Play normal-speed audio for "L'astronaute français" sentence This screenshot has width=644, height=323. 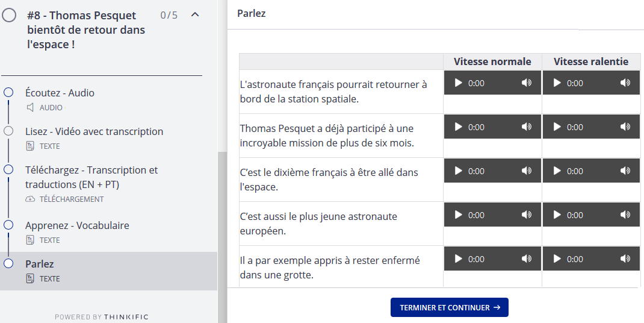point(459,83)
